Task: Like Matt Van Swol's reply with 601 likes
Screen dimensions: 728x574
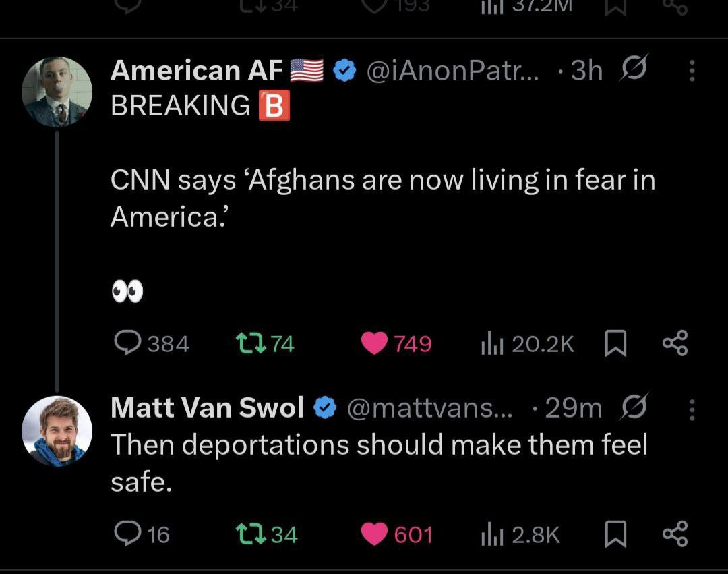Action: pos(375,535)
